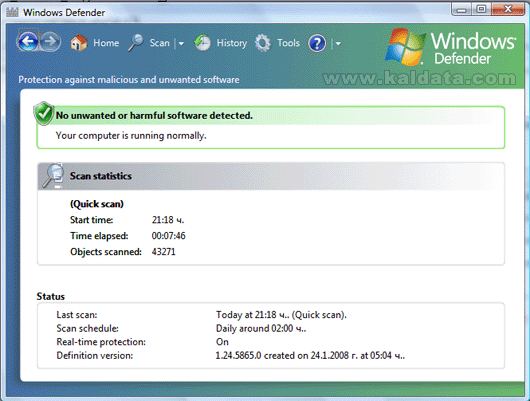Click the time elapsed value '00:07:46'

point(168,236)
